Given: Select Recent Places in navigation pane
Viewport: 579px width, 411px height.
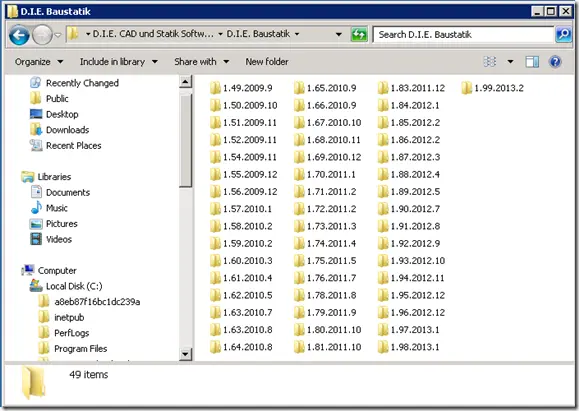Looking at the screenshot, I should 65,145.
